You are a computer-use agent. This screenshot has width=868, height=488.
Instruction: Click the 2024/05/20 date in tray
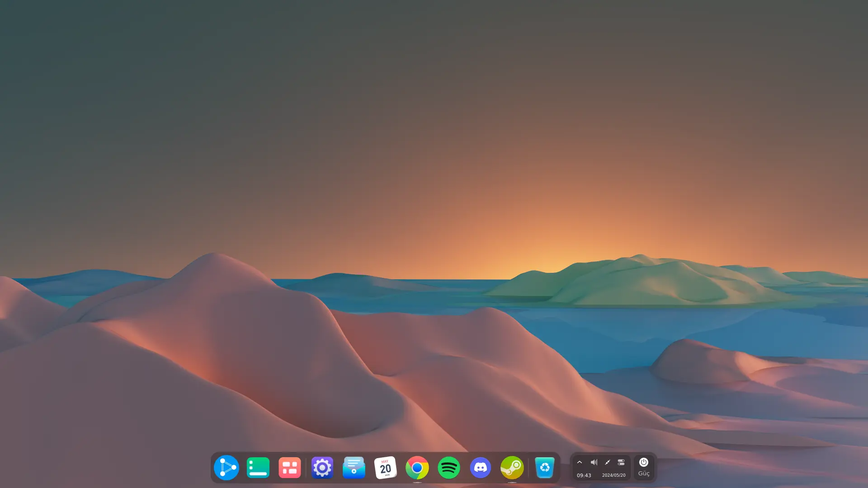(614, 475)
